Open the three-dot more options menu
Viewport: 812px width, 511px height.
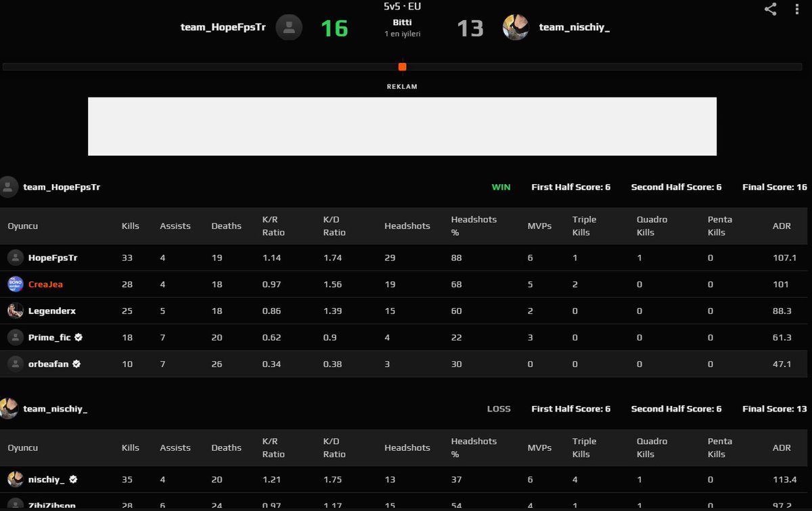click(x=798, y=9)
